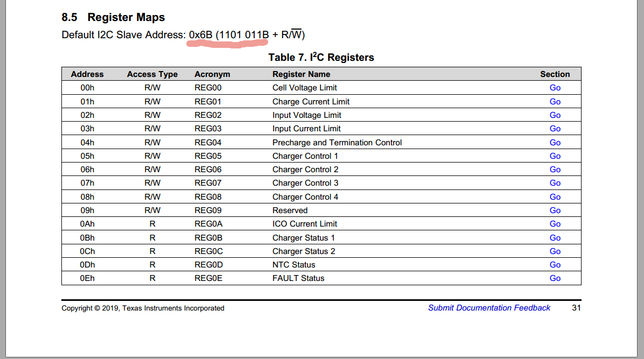The height and width of the screenshot is (359, 644).
Task: Click the Address column header cell
Action: point(87,74)
